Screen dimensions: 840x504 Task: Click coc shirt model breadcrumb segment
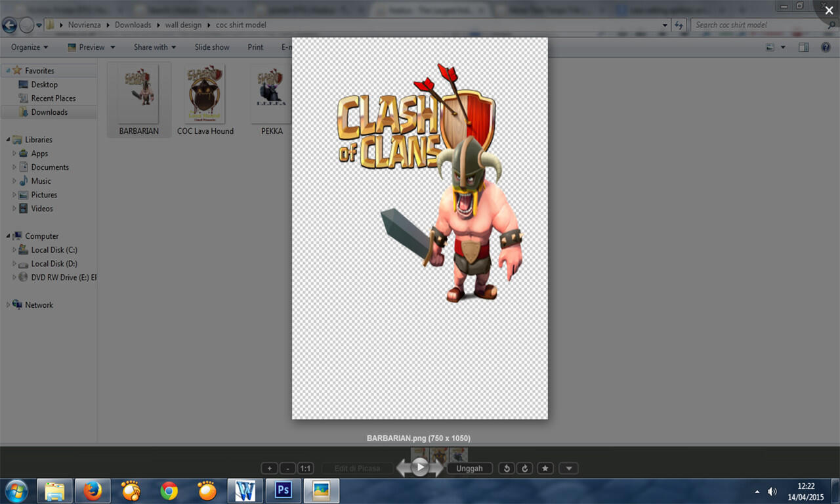click(241, 25)
